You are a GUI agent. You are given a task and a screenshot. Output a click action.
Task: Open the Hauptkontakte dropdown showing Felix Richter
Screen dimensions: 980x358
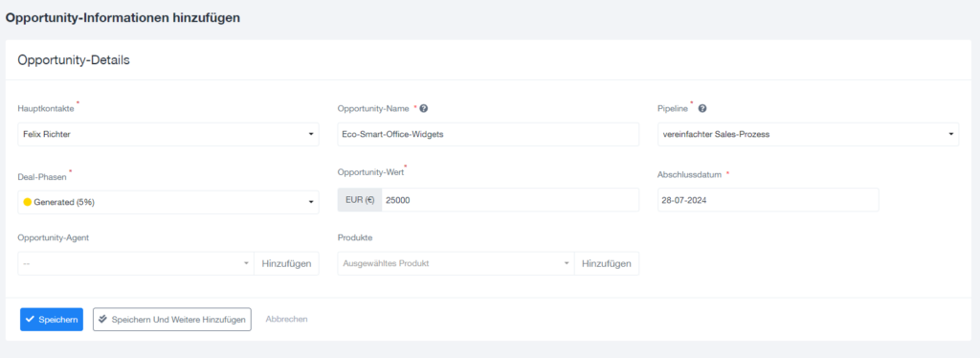click(168, 134)
